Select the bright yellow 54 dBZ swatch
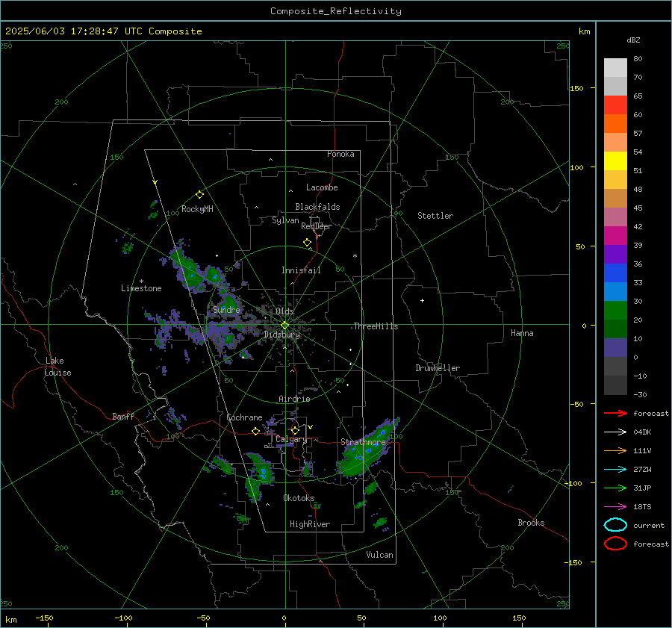 615,161
